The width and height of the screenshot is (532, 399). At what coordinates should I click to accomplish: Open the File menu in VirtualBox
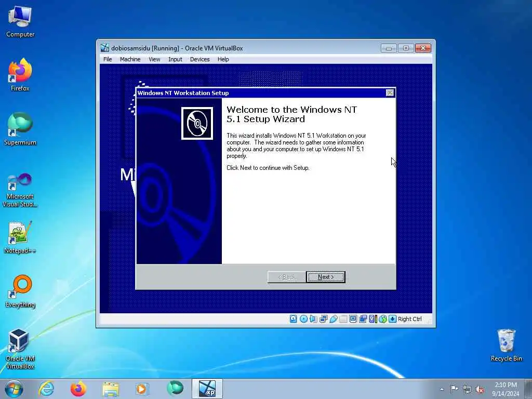pos(108,59)
